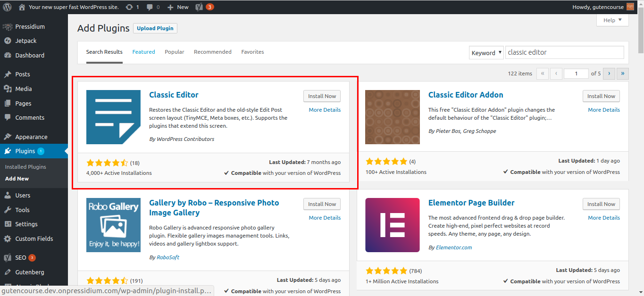Switch to the Favorites tab
The width and height of the screenshot is (644, 296).
coord(252,52)
